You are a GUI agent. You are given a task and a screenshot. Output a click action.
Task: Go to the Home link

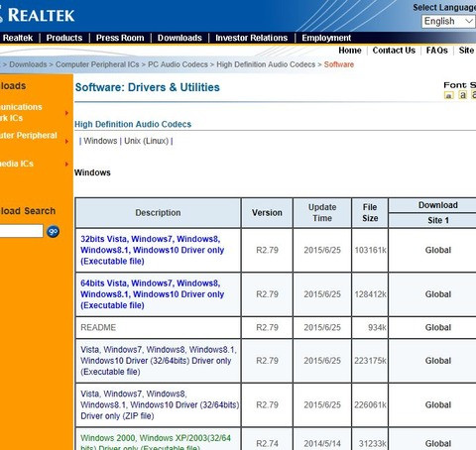click(x=350, y=51)
